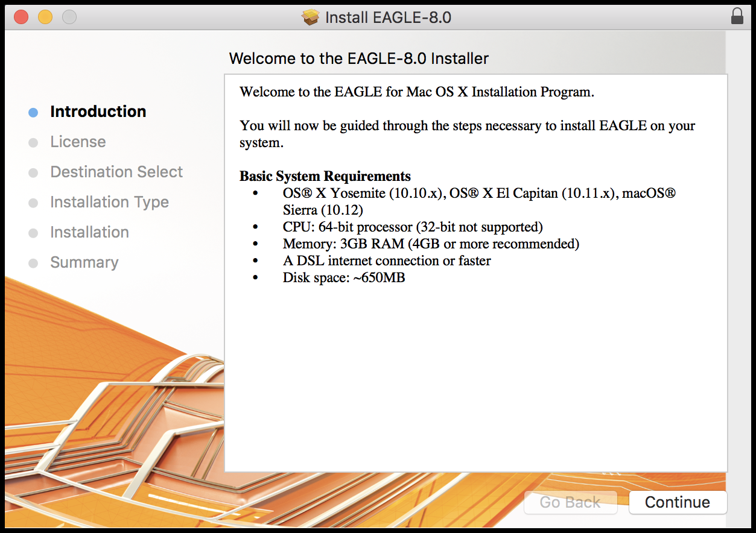Close the installer with the red button
Image resolution: width=756 pixels, height=533 pixels.
21,17
